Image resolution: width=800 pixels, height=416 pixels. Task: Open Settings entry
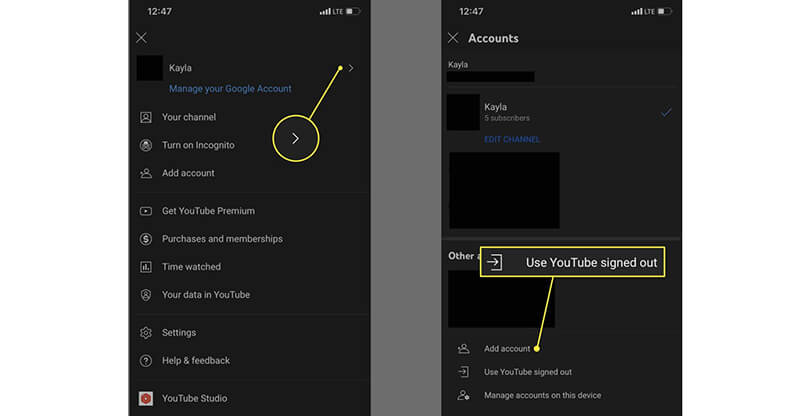[x=179, y=332]
